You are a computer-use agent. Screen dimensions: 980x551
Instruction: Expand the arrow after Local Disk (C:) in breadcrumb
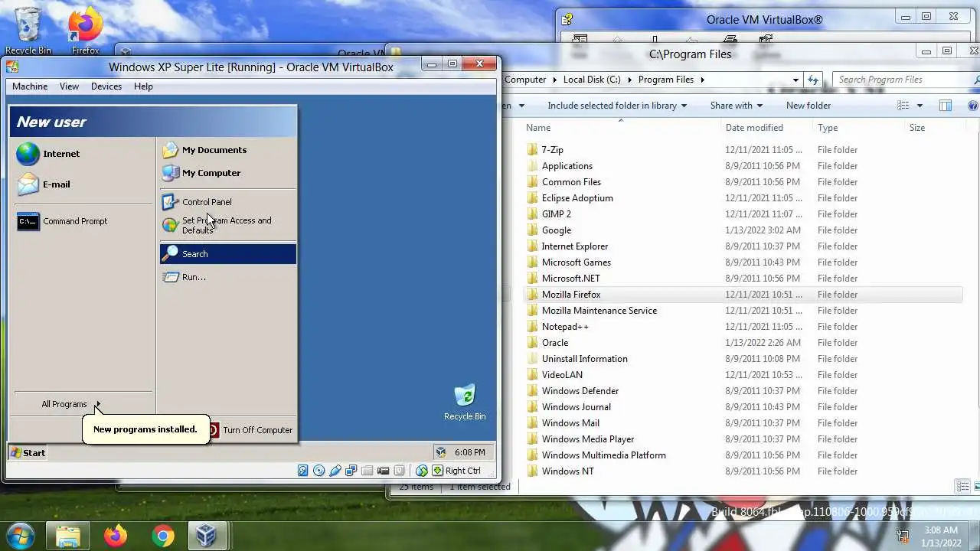(629, 80)
